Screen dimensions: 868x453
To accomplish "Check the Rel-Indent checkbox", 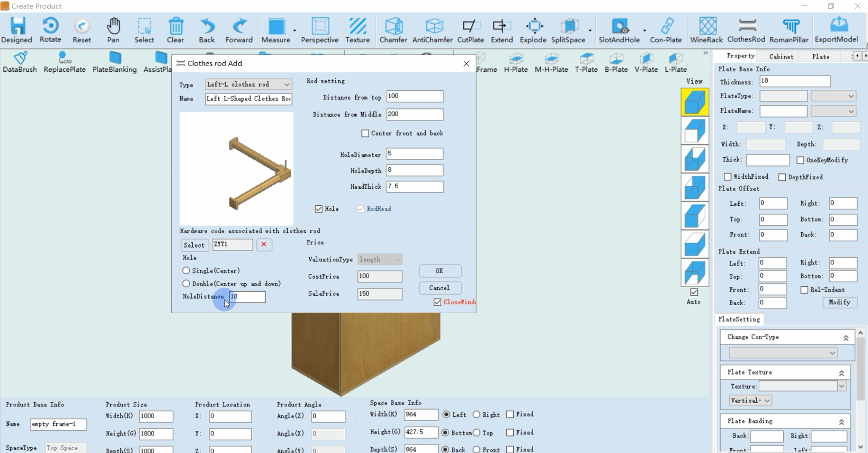I will click(x=804, y=290).
